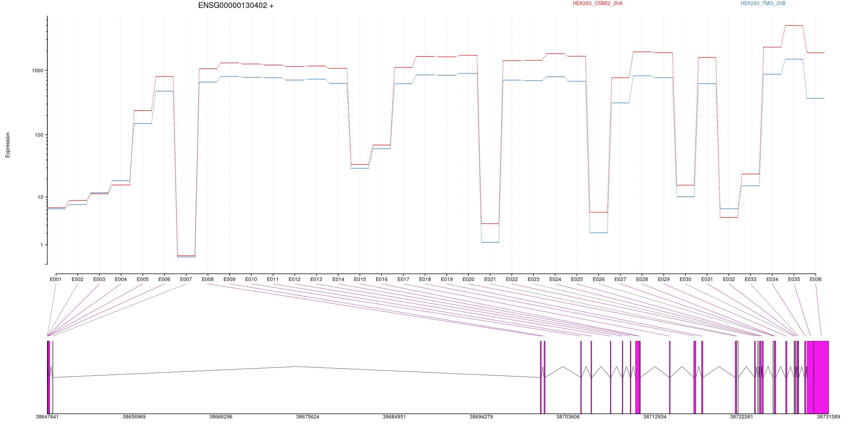This screenshot has width=868, height=434.
Task: Click genomic coordinate 38647641
Action: click(x=47, y=417)
